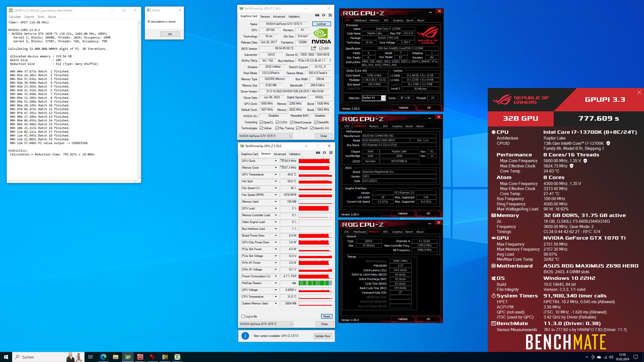Open Microsoft Edge from taskbar
Image resolution: width=644 pixels, height=362 pixels.
point(103,357)
